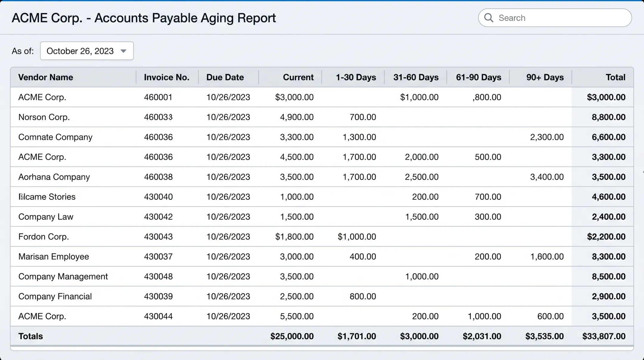Click Fordon Corp. total $2,200.00
Screen dimensions: 644x360
point(606,237)
